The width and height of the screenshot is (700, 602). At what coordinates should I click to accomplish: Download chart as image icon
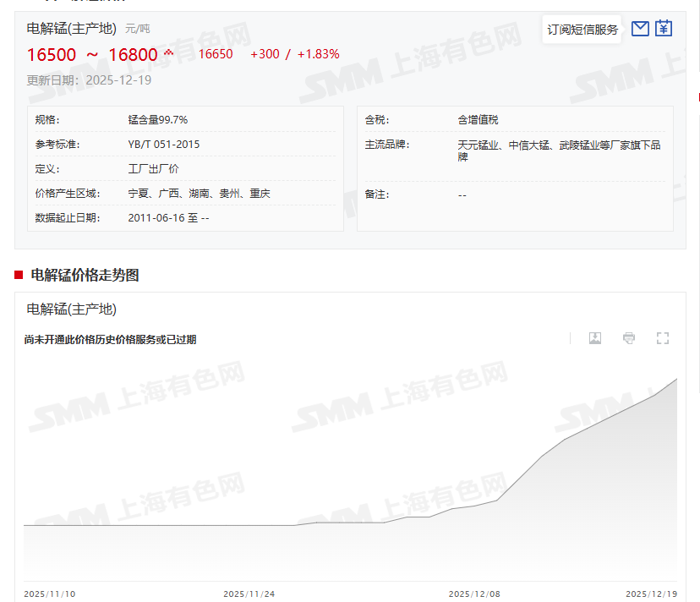(x=595, y=338)
